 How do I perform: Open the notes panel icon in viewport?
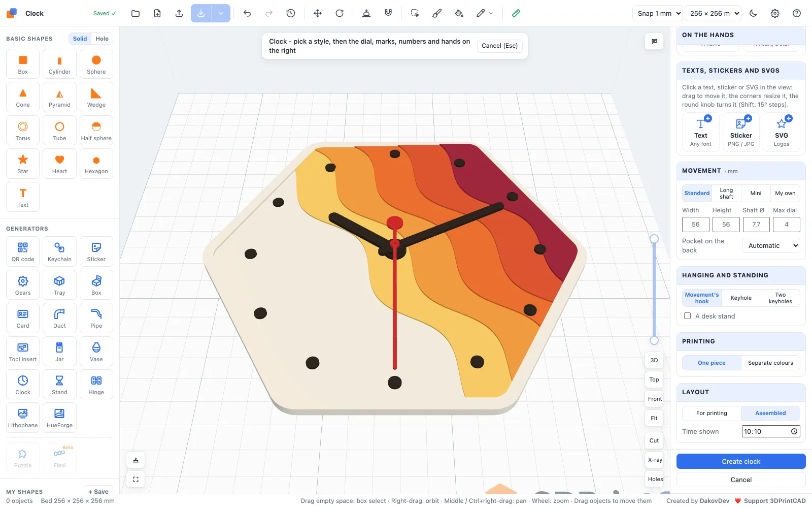[x=654, y=41]
